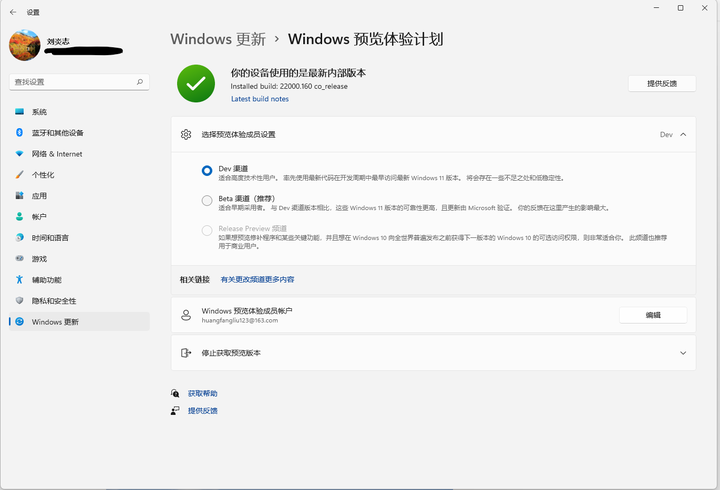Click the gear icon beside 选择预览体验成员设置
Screen dimensions: 720x490
point(186,135)
